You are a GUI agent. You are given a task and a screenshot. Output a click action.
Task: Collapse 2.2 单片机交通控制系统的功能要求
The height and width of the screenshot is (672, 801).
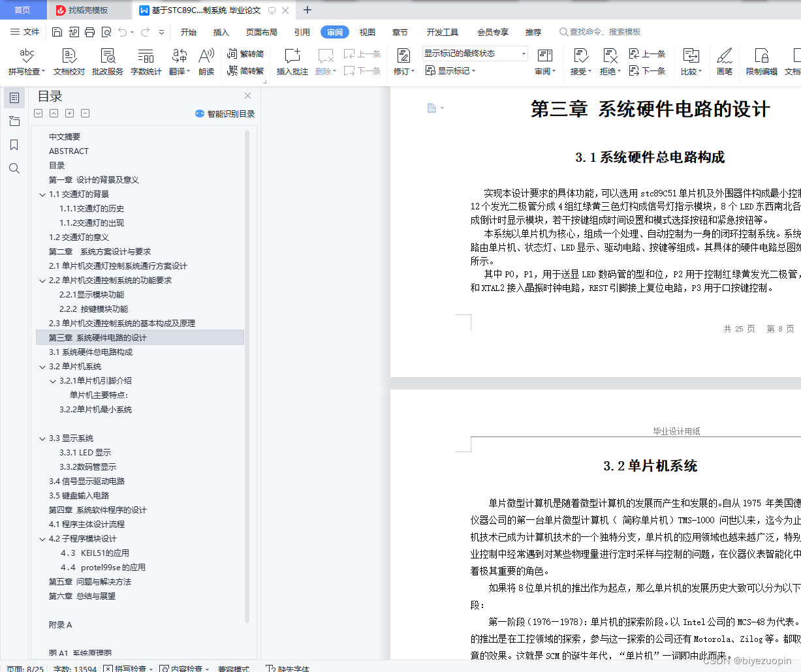tap(42, 281)
